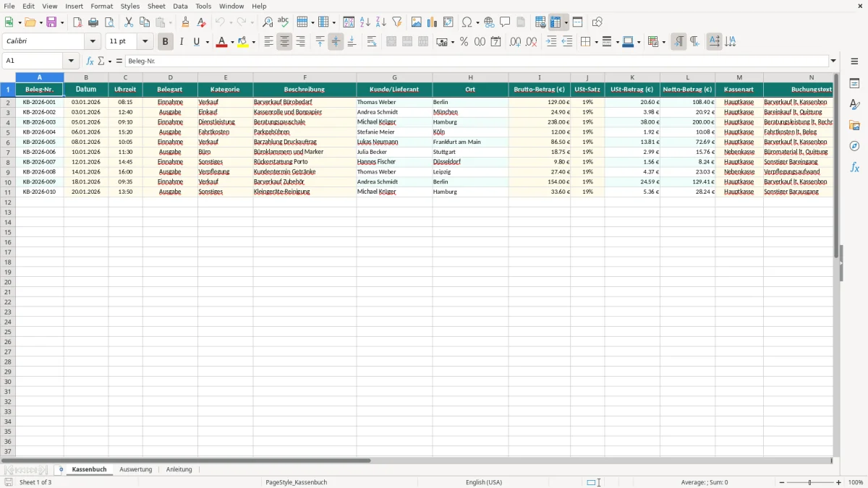Click the Copy icon

(x=145, y=22)
